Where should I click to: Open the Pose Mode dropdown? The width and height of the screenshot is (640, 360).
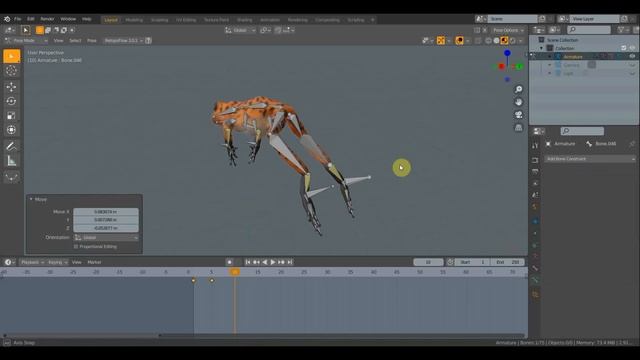pyautogui.click(x=26, y=40)
